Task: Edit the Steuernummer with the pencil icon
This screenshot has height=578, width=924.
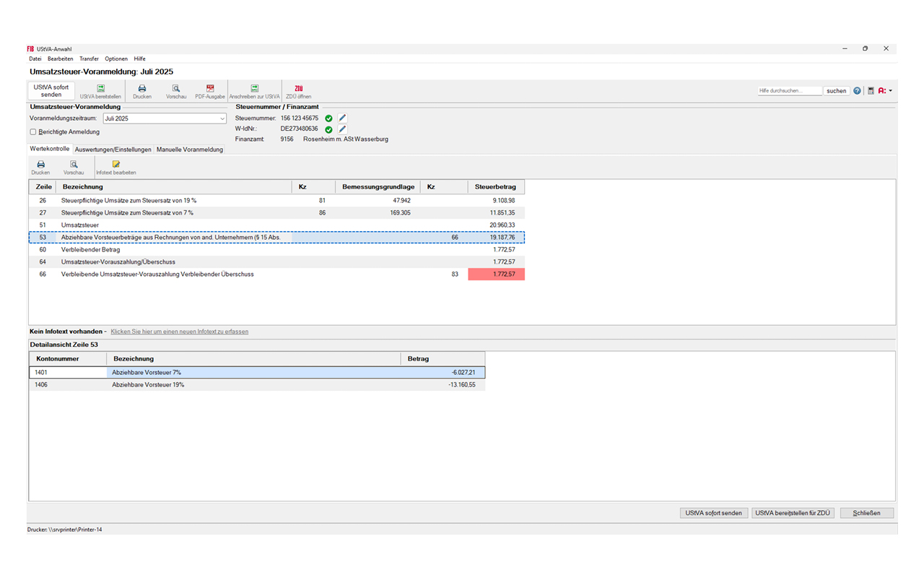Action: (x=343, y=118)
